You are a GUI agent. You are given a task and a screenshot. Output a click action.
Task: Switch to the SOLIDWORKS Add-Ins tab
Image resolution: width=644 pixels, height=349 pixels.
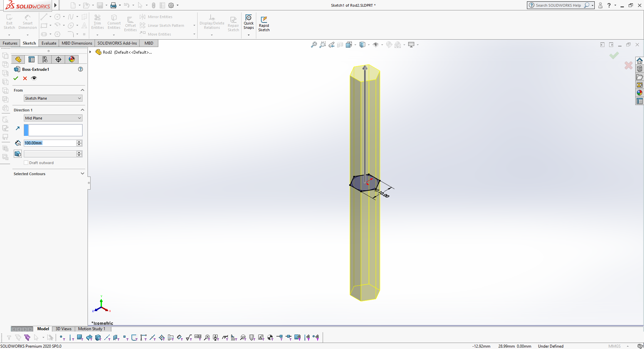coord(117,43)
